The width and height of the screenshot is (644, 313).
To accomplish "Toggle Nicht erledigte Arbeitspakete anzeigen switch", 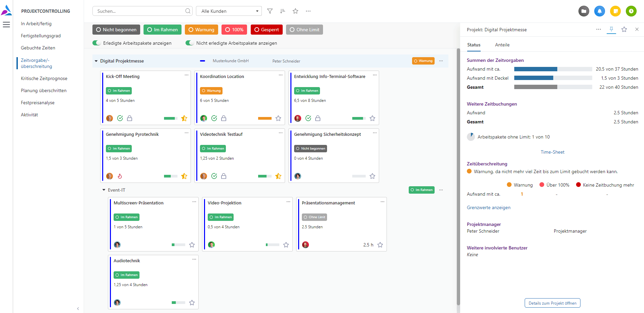I will (190, 43).
